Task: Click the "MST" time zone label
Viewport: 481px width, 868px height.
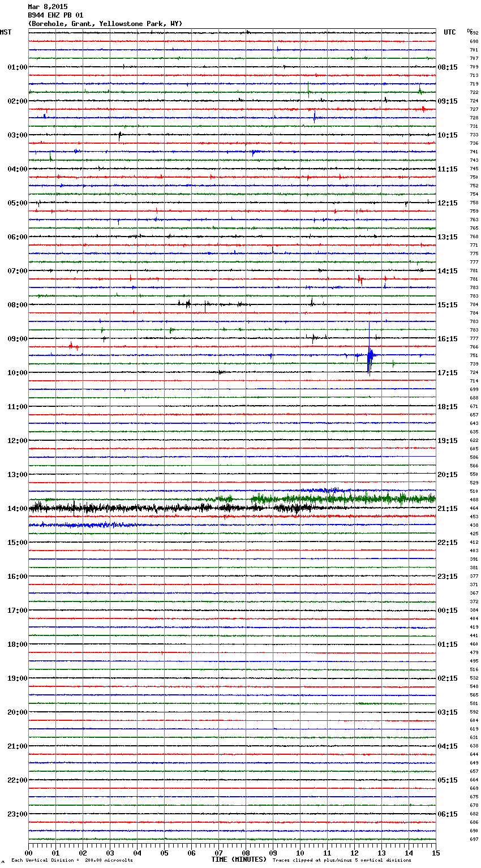Action: pos(6,32)
